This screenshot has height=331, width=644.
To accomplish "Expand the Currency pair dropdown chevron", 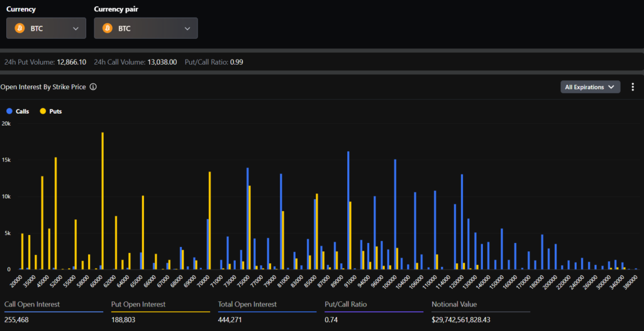I will pyautogui.click(x=187, y=28).
